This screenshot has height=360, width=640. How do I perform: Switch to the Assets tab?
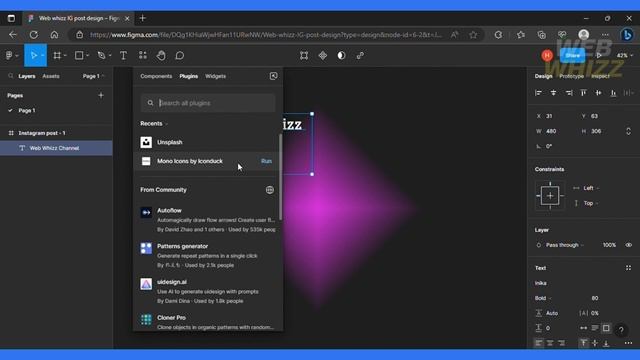51,76
